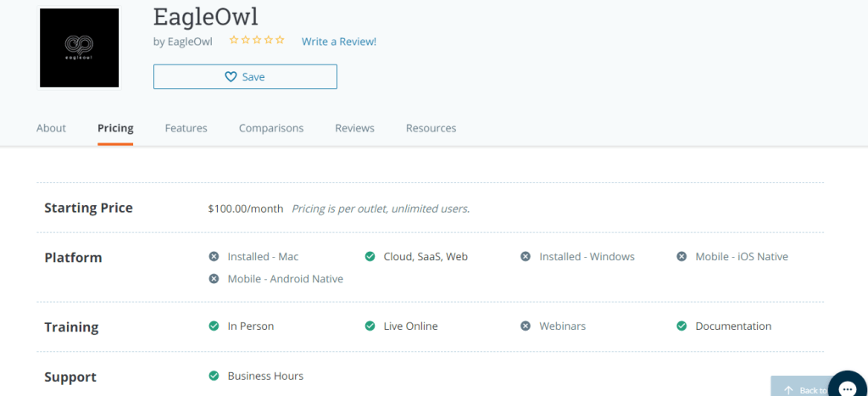Click the by EagleOwl vendor text
868x396 pixels.
click(183, 42)
